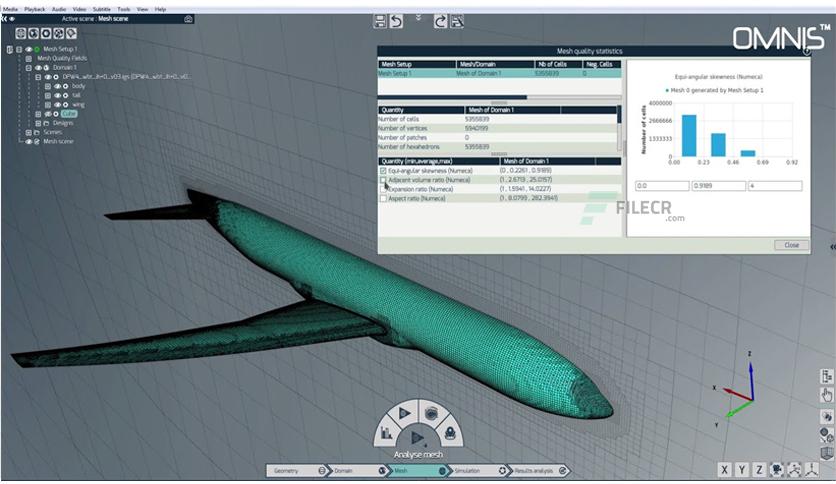Click the camera view icon beside Z
The image size is (836, 484).
[777, 470]
